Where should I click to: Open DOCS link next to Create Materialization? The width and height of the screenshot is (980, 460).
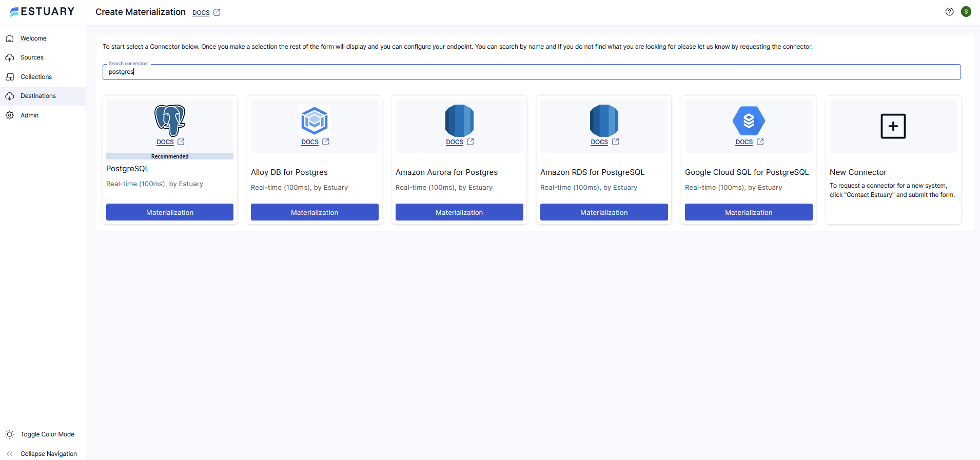tap(201, 13)
